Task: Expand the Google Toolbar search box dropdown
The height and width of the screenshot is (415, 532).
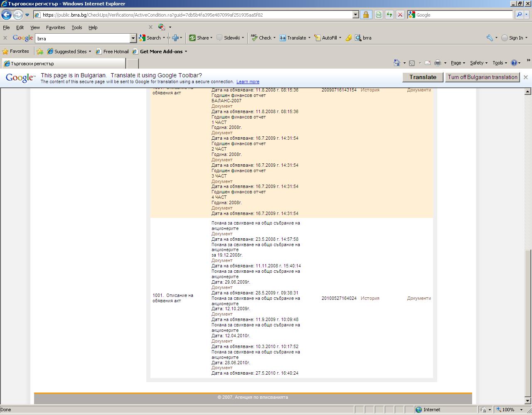Action: 133,38
